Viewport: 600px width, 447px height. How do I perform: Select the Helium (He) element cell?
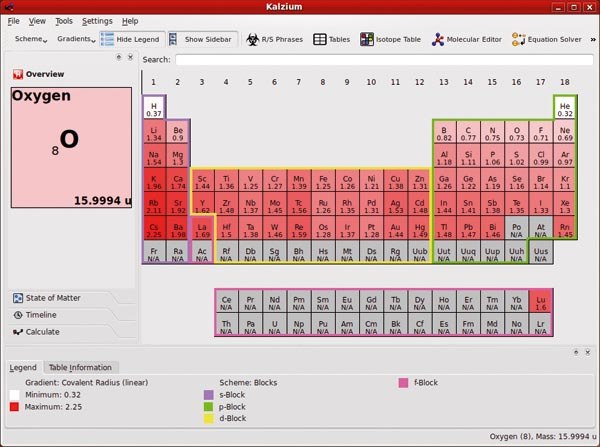(x=565, y=107)
